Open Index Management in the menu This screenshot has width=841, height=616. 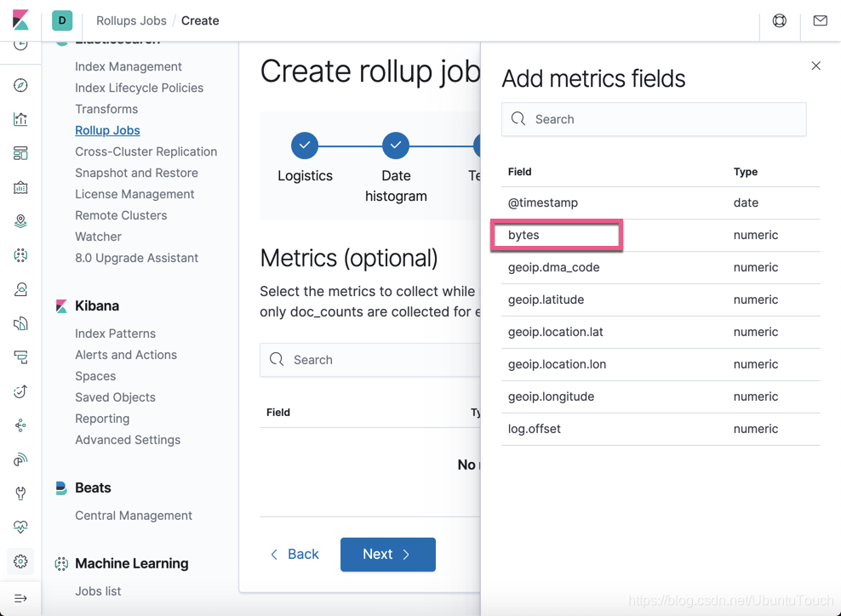coord(129,66)
